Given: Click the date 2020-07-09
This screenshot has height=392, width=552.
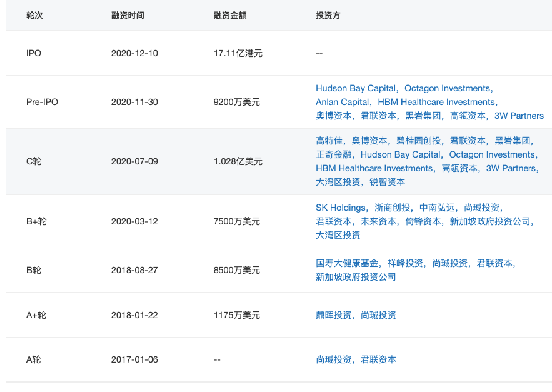Looking at the screenshot, I should click(134, 162).
